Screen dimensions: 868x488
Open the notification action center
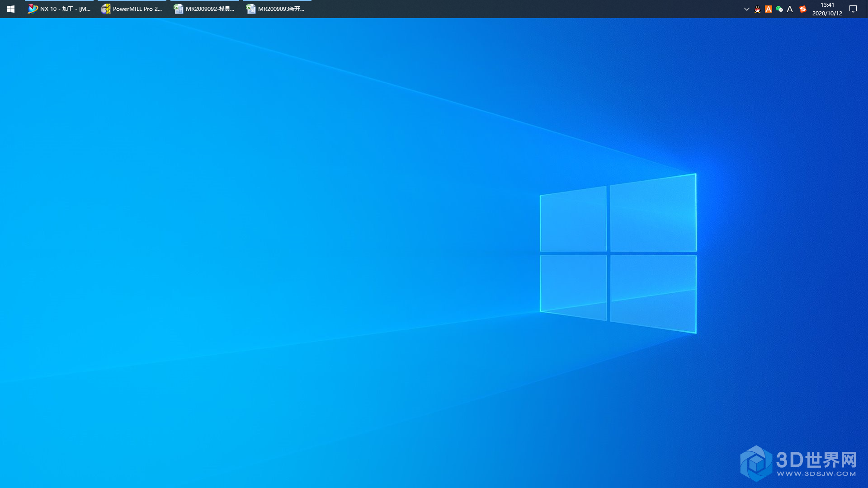[853, 9]
